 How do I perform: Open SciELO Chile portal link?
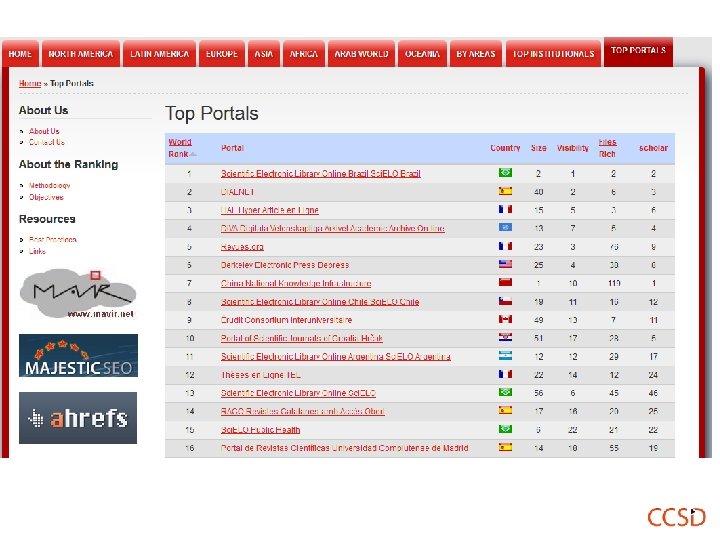[320, 302]
